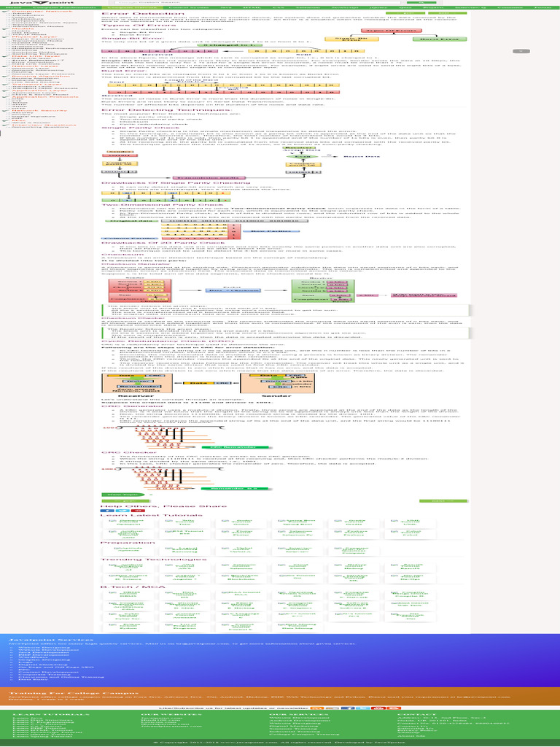Click the orange RSS icon in the footer

317,708
